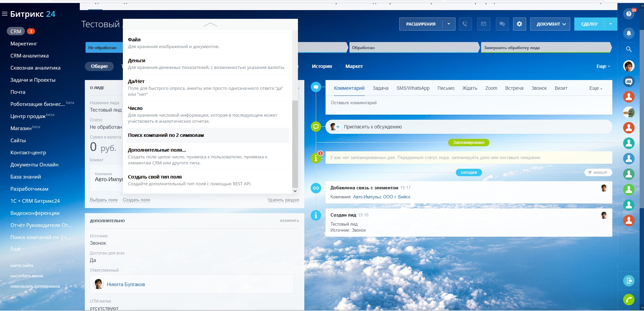Open the История tab

(x=321, y=66)
